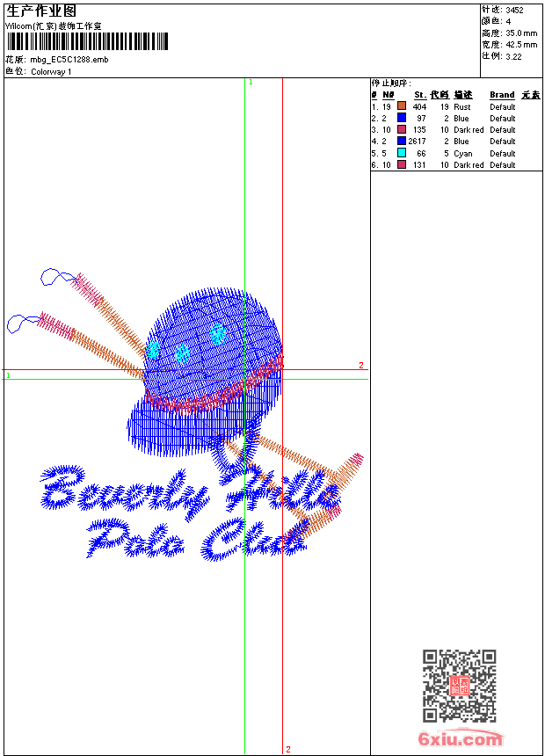This screenshot has height=756, width=545.
Task: Click the 'Brand' column header
Action: tap(502, 95)
